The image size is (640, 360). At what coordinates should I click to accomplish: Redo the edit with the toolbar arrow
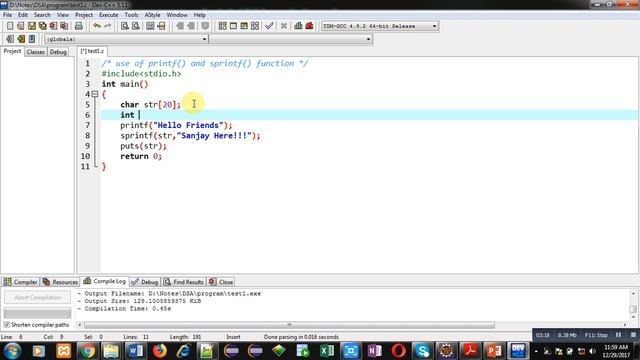(x=108, y=26)
